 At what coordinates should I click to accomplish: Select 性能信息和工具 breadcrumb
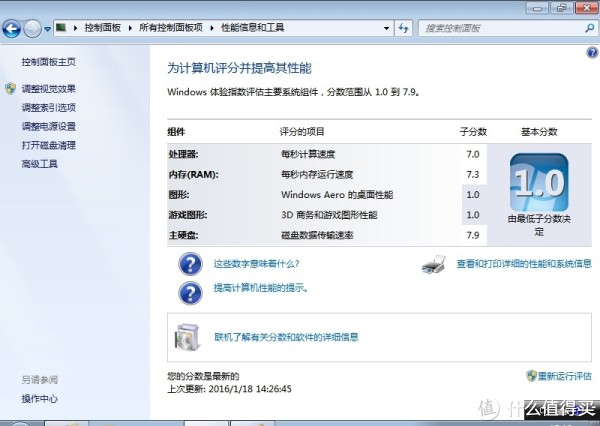[x=253, y=28]
